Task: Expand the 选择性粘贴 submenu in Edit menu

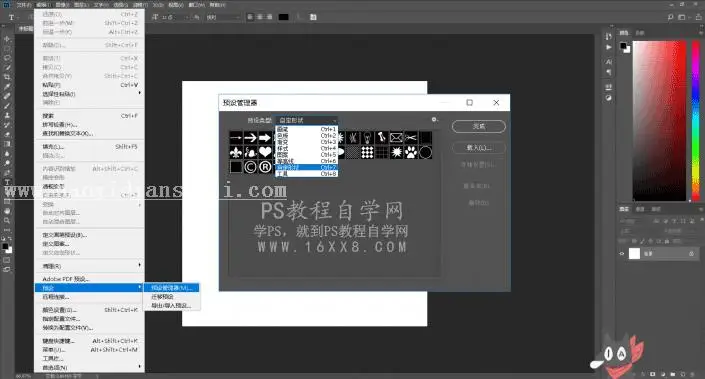Action: tap(89, 94)
